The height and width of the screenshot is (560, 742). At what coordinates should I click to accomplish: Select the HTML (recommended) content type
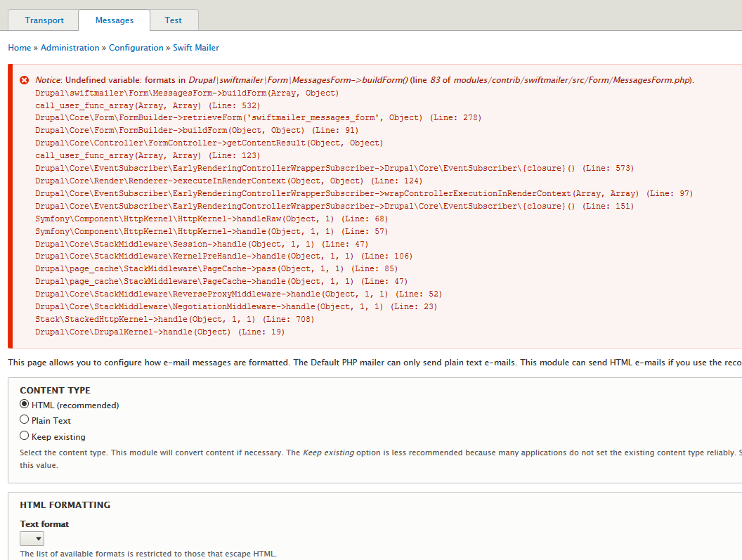[x=24, y=405]
